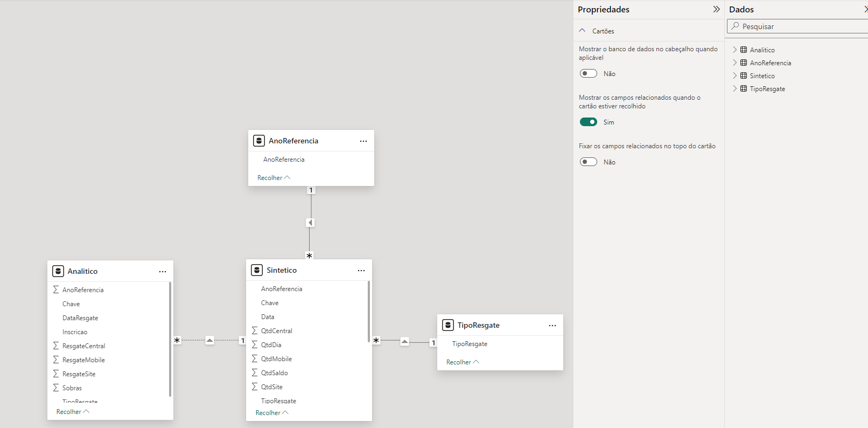This screenshot has width=868, height=428.
Task: Click the Propriedades pane title
Action: (x=604, y=9)
